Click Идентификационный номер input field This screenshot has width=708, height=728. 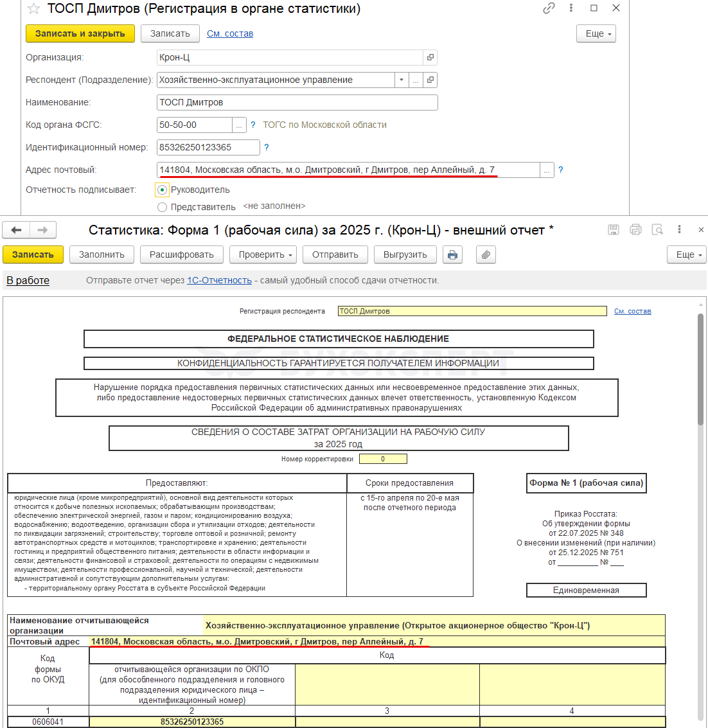click(208, 147)
